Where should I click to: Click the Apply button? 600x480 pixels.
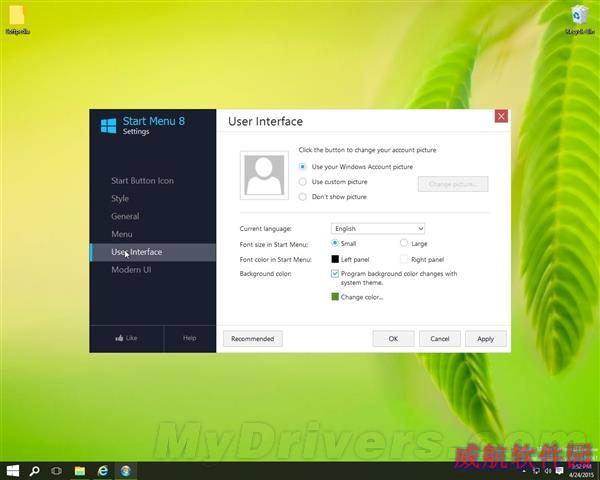486,339
